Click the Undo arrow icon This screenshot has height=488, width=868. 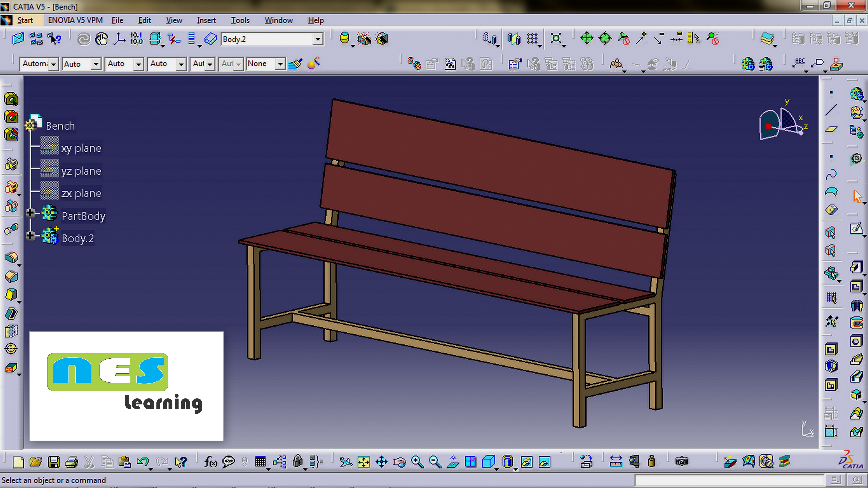(x=143, y=462)
